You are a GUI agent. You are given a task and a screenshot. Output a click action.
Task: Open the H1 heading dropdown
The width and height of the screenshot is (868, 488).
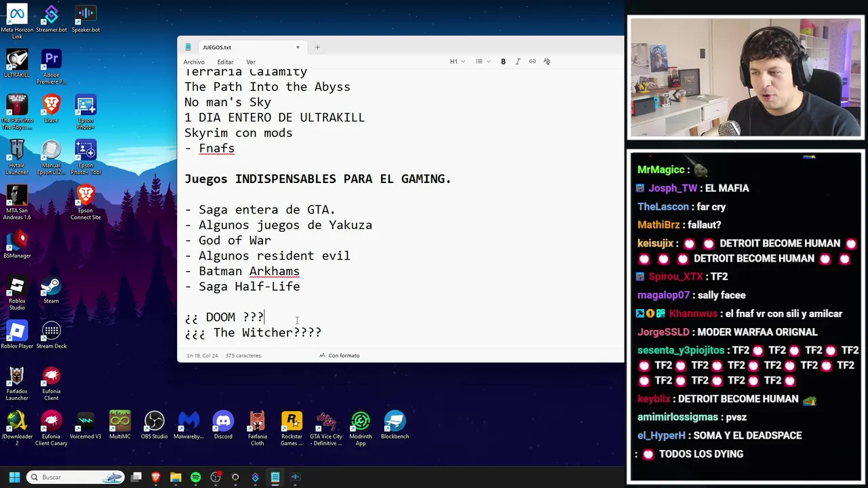(457, 62)
